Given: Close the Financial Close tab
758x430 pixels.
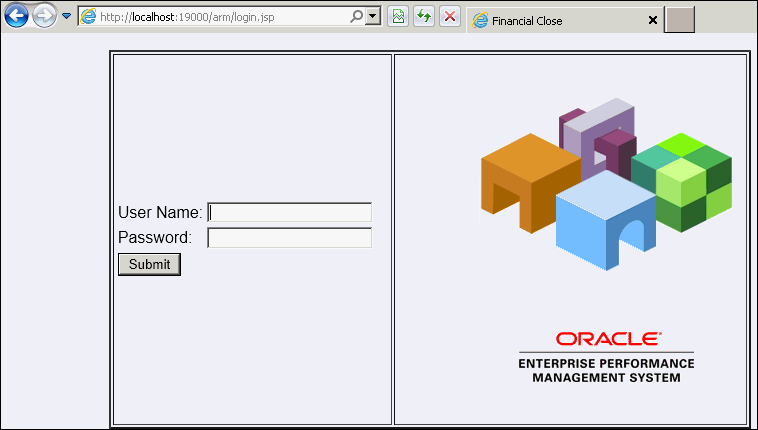Looking at the screenshot, I should point(653,20).
